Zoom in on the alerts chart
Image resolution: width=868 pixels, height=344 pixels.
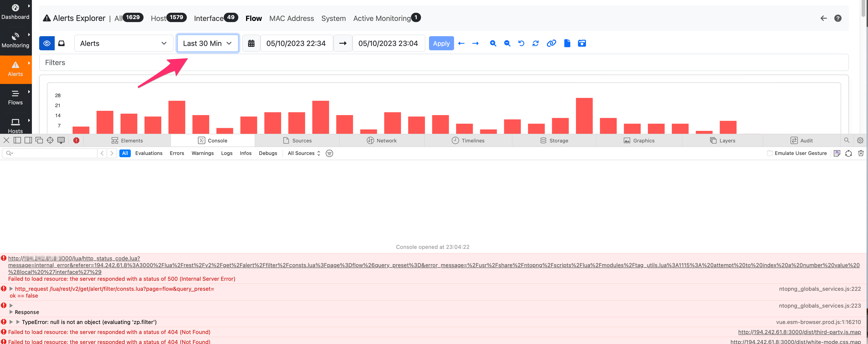(x=493, y=43)
